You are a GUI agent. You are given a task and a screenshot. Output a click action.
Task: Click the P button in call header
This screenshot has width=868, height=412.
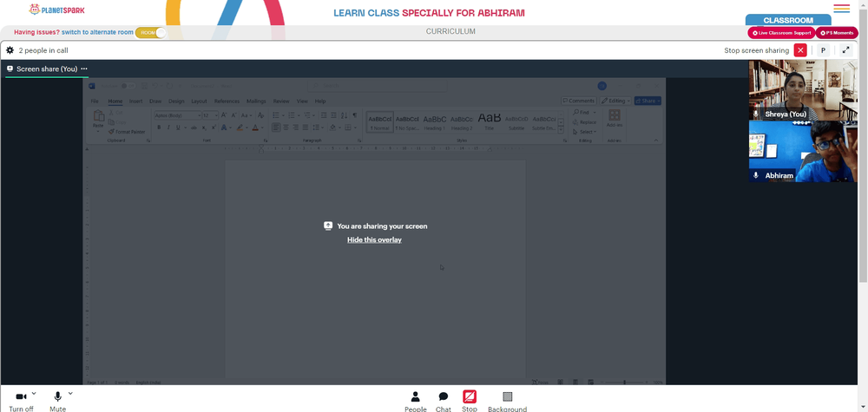tap(823, 50)
